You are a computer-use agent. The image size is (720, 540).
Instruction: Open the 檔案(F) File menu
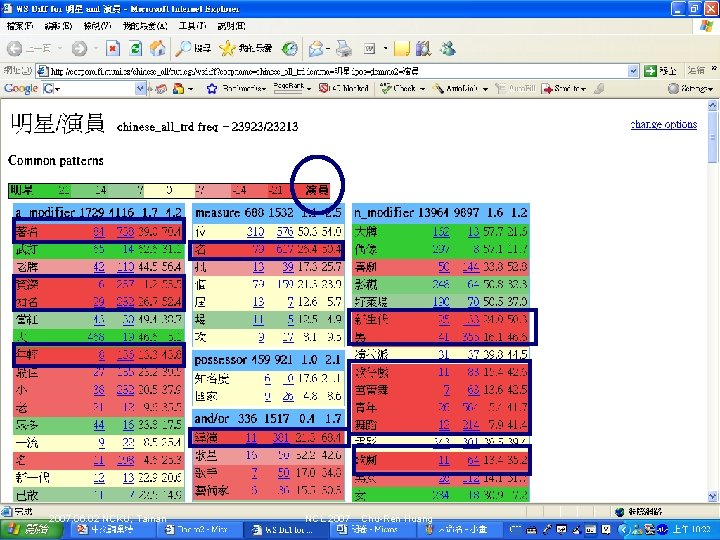(20, 26)
